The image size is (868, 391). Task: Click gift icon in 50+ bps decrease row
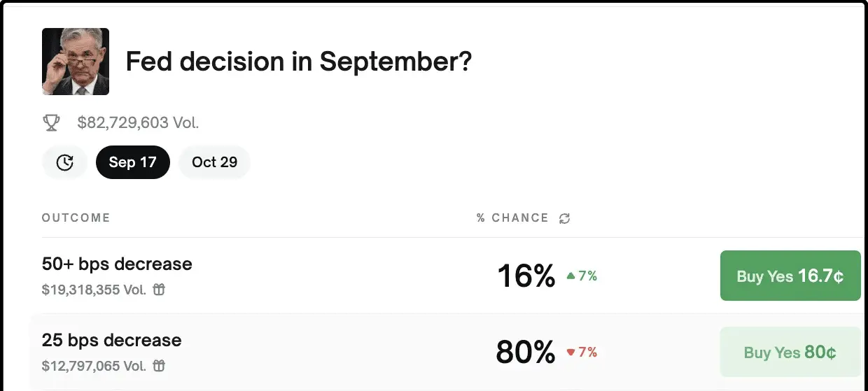159,290
